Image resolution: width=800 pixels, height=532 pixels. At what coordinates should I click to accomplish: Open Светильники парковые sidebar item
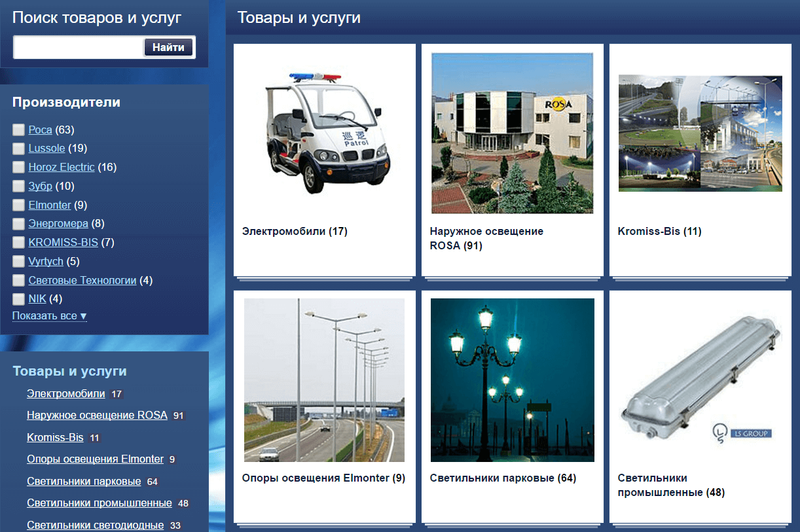(84, 481)
